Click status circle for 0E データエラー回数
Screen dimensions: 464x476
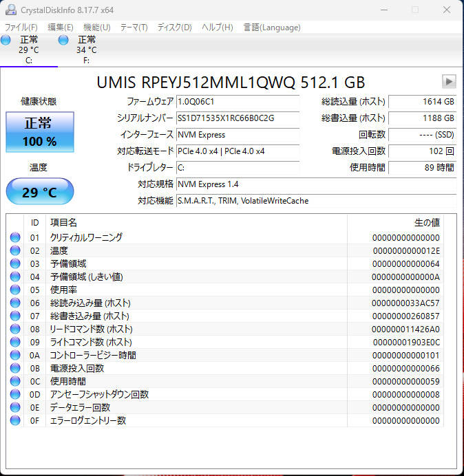coord(15,407)
